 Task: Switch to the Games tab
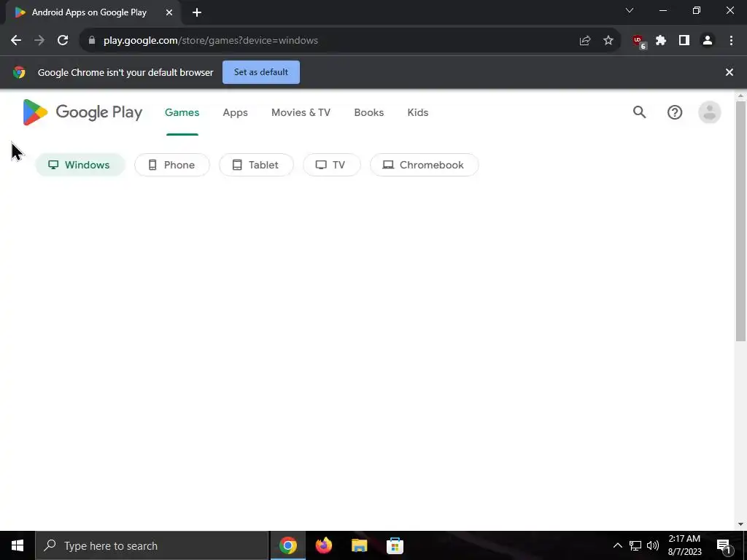click(x=182, y=112)
